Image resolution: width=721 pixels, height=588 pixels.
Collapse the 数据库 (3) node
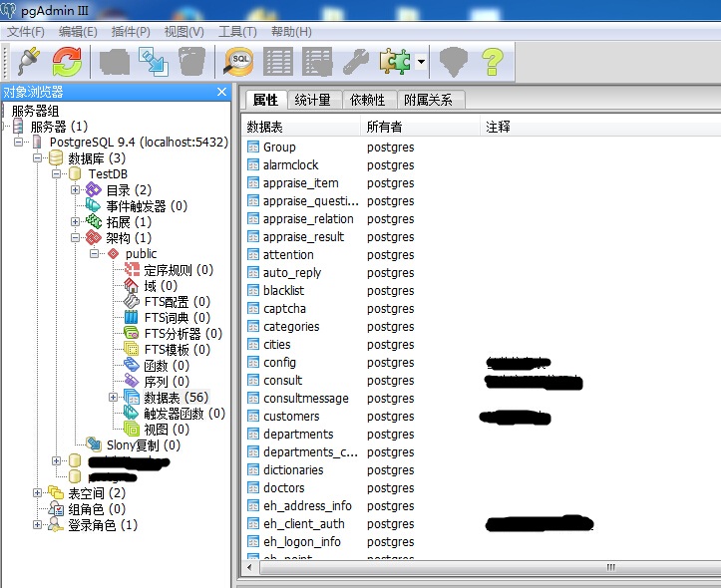point(37,158)
